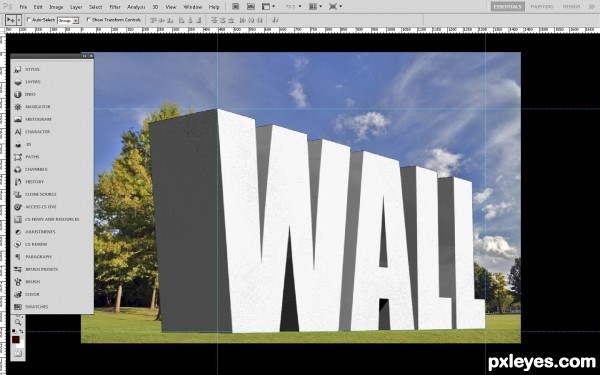Open the Paths panel
600x375 pixels.
[x=27, y=157]
